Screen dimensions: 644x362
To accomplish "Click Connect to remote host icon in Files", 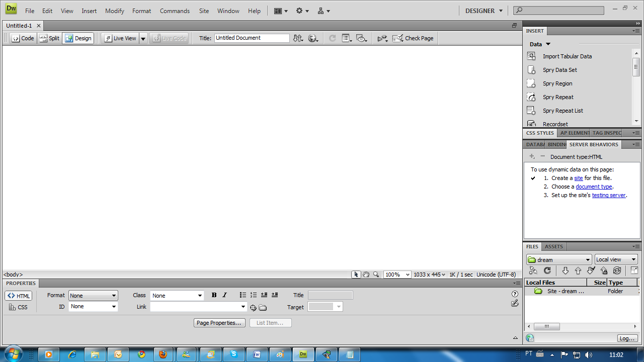I will [x=533, y=270].
